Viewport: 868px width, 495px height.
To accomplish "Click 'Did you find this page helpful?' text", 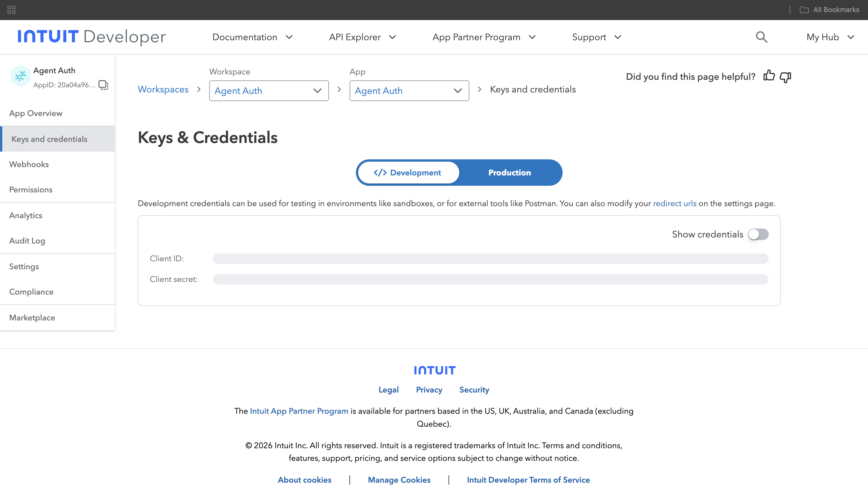I will 691,77.
